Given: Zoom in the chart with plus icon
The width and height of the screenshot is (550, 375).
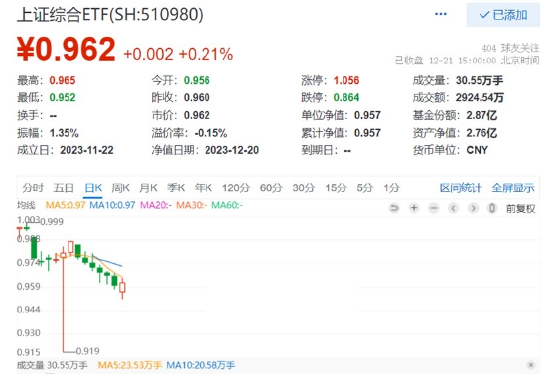Looking at the screenshot, I should 414,208.
